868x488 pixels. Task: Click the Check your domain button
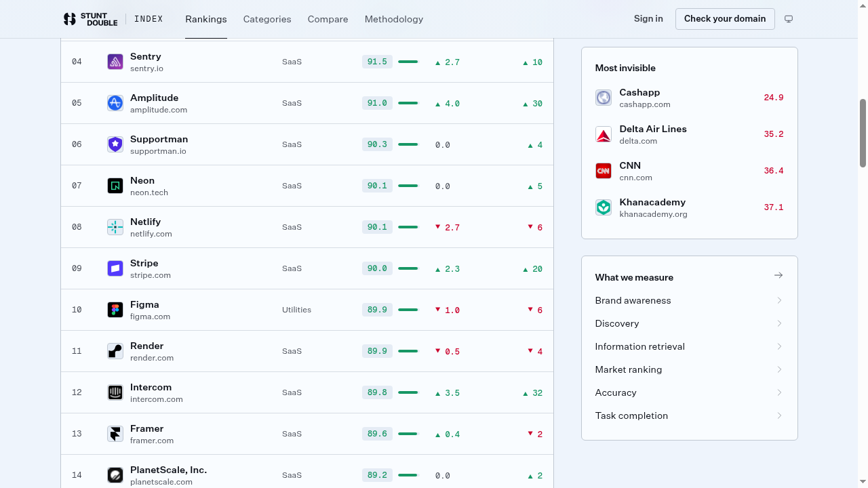(x=725, y=19)
